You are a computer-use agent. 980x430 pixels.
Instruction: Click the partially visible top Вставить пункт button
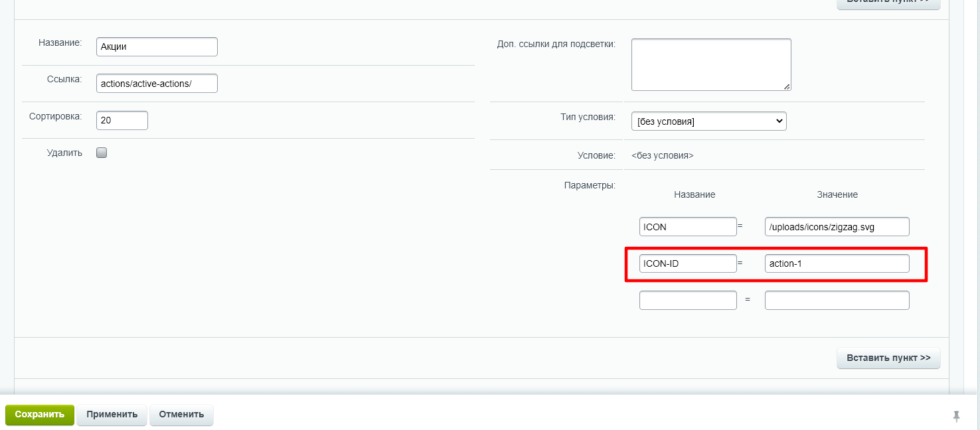point(888,3)
